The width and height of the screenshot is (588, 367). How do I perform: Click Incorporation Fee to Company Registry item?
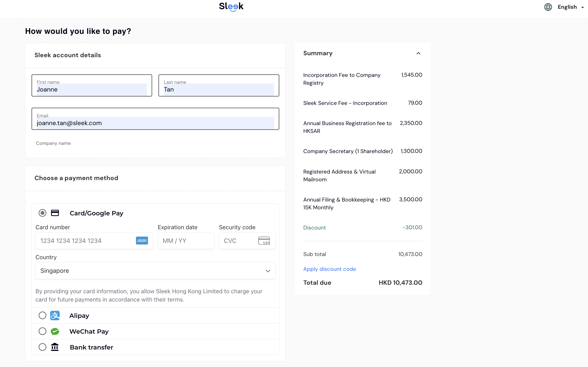(x=342, y=79)
